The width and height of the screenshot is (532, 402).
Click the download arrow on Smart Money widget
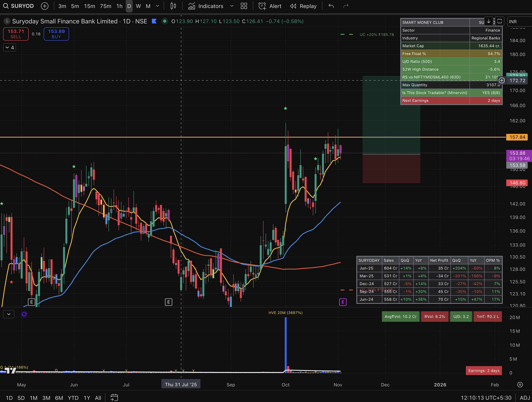click(x=489, y=21)
